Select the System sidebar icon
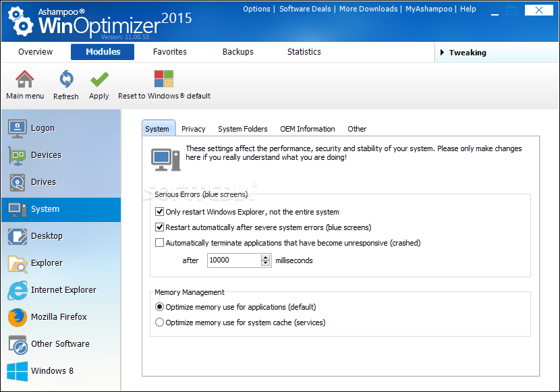This screenshot has width=560, height=392. click(x=17, y=210)
